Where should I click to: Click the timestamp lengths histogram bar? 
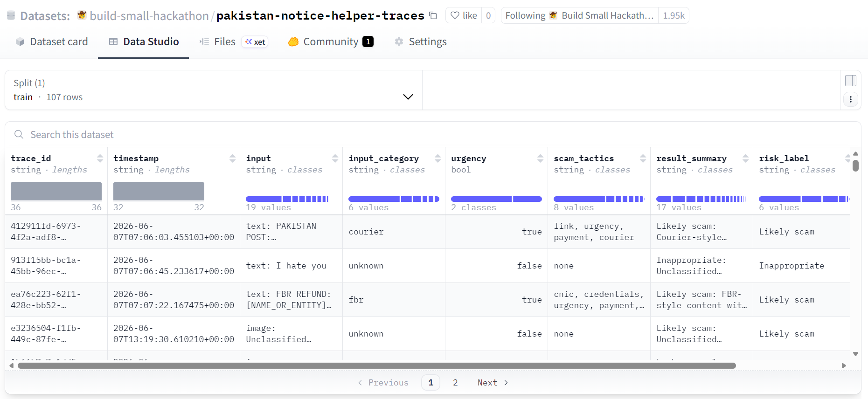159,192
